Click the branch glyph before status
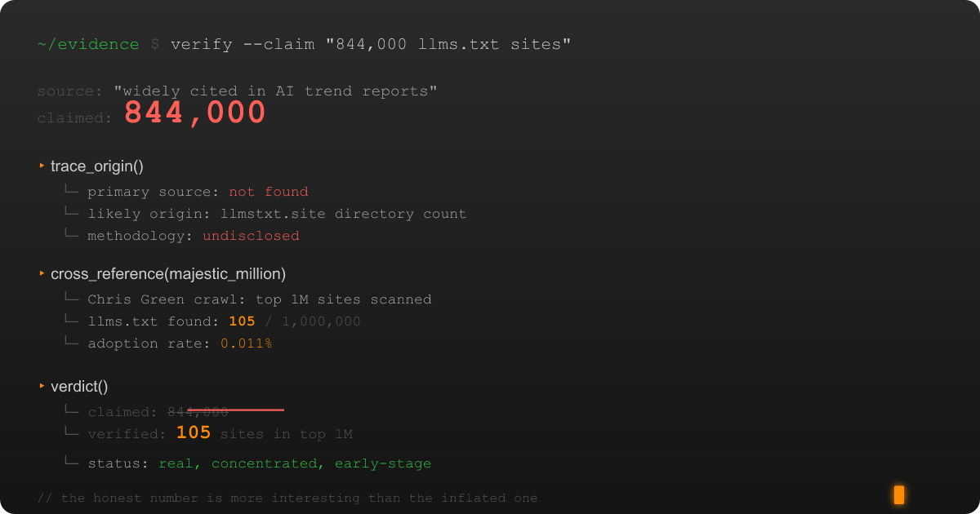Screen dimensions: 980x514 point(71,463)
